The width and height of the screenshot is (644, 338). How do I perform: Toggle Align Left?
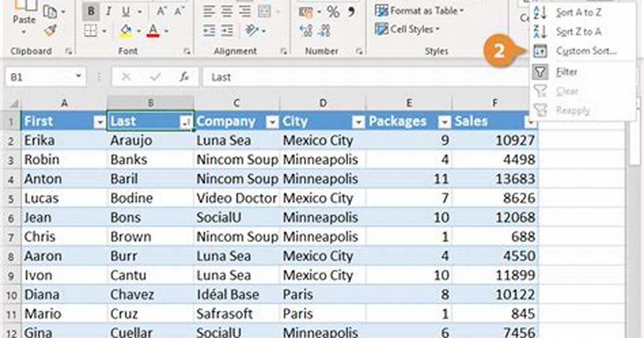point(209,11)
